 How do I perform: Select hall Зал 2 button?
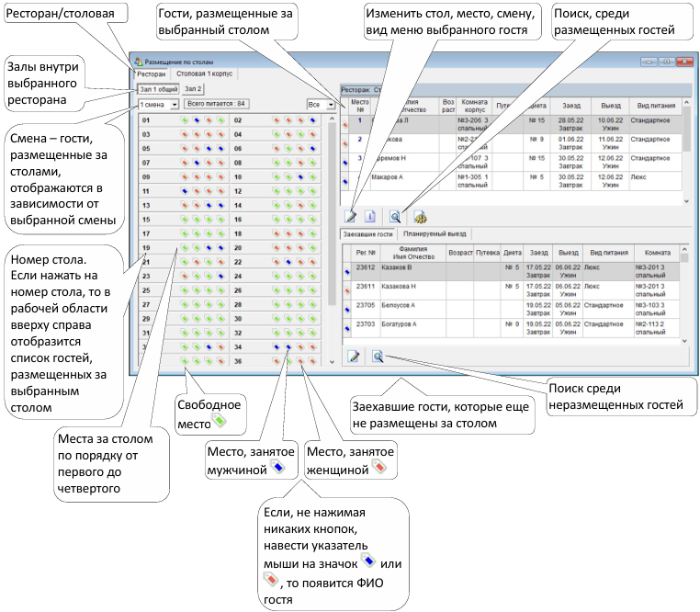pos(193,89)
